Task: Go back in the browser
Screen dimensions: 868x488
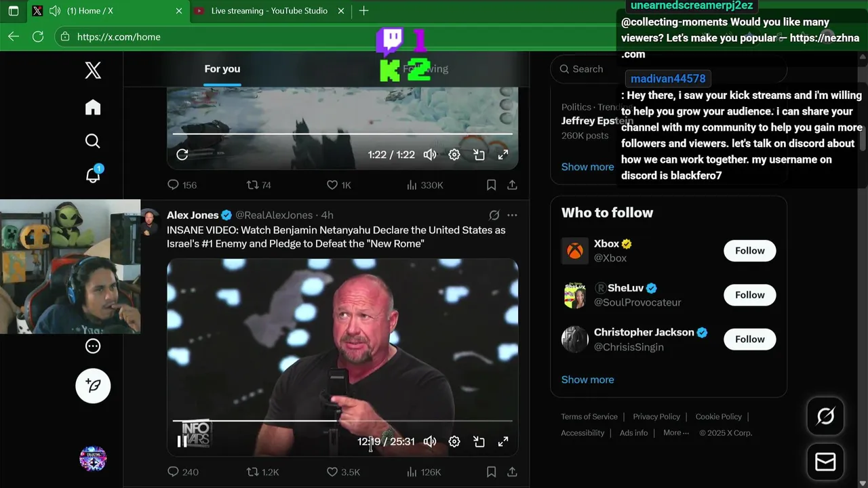Action: pyautogui.click(x=14, y=37)
